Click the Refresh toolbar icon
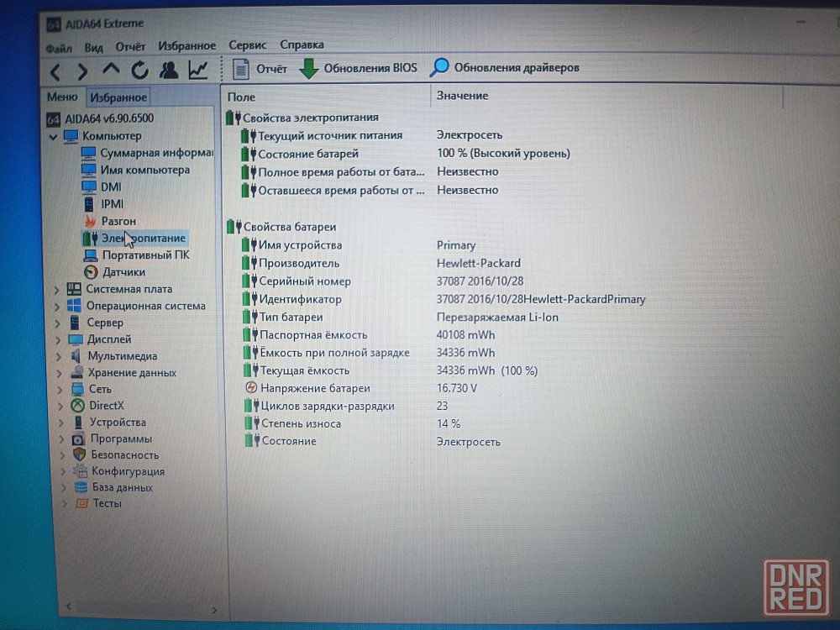The height and width of the screenshot is (630, 840). [139, 70]
